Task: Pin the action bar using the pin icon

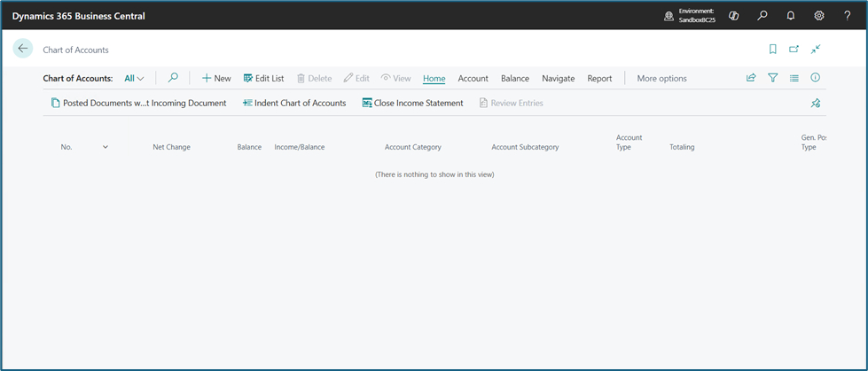Action: [x=816, y=103]
